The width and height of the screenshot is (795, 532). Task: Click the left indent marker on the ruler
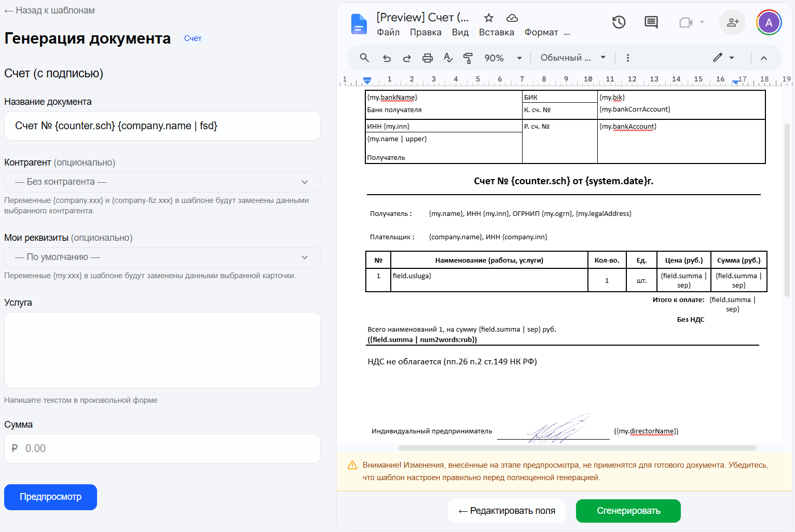pyautogui.click(x=367, y=80)
